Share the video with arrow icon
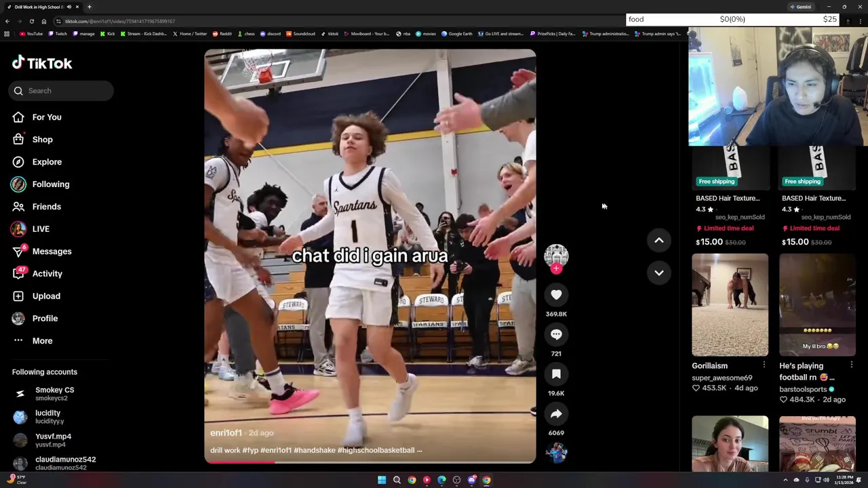Image resolution: width=868 pixels, height=488 pixels. pyautogui.click(x=556, y=413)
